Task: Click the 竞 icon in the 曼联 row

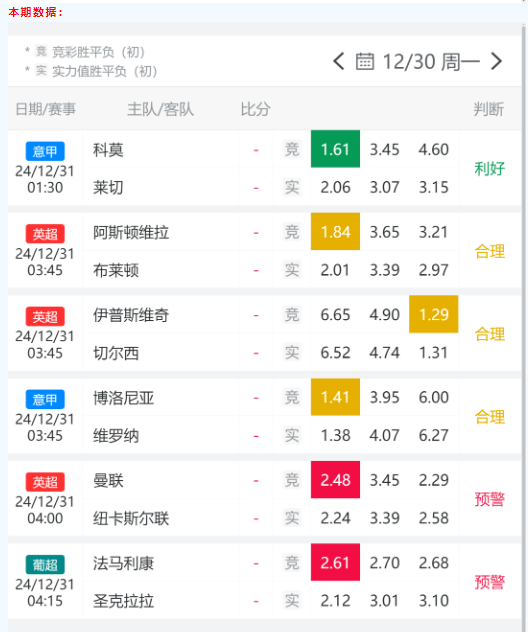Action: (x=292, y=480)
